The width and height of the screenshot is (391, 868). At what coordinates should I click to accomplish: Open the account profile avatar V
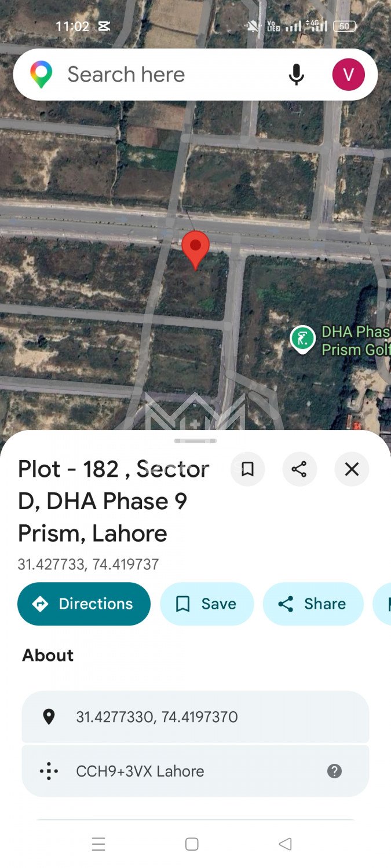click(348, 75)
